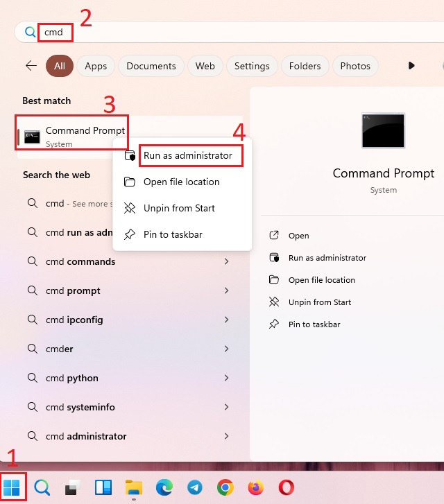Open the taskbar Search magnifier icon

point(42,487)
